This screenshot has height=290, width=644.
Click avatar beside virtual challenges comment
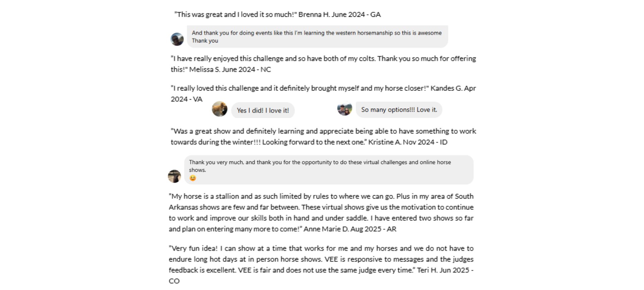(x=174, y=176)
